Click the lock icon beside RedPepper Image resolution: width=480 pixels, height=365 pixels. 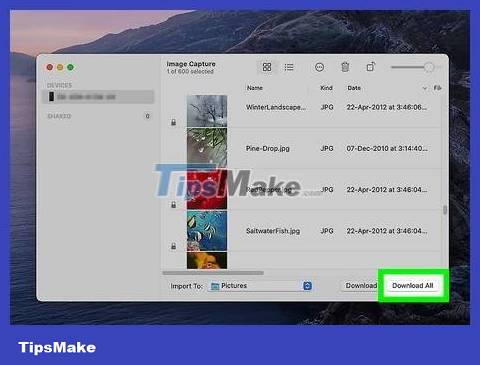173,204
